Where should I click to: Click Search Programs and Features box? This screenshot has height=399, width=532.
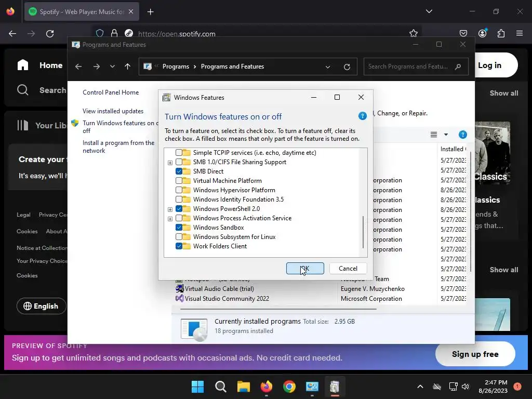pos(416,66)
